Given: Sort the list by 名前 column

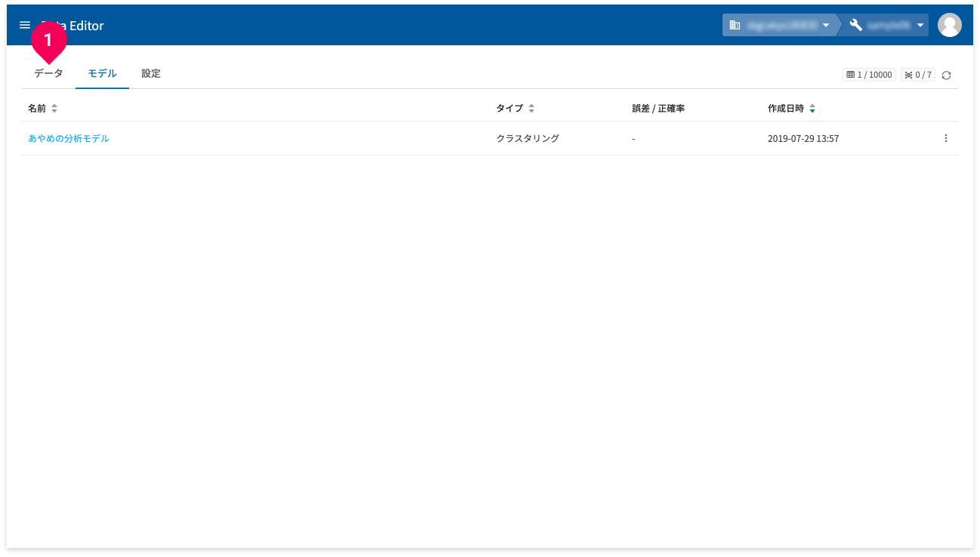Looking at the screenshot, I should (x=42, y=109).
